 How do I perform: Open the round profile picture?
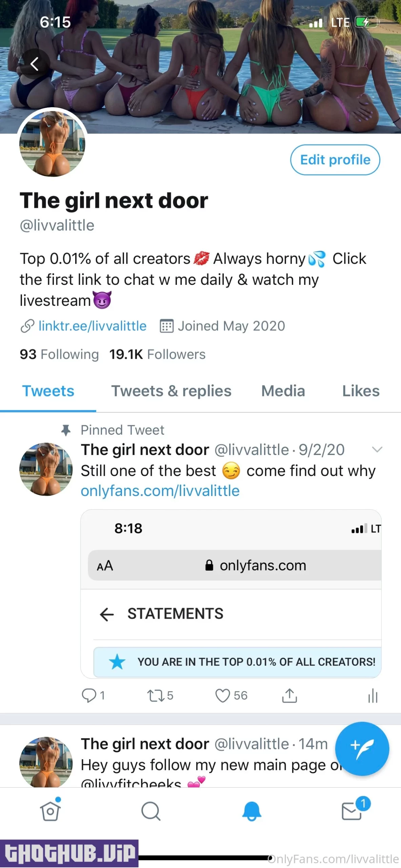pos(52,144)
